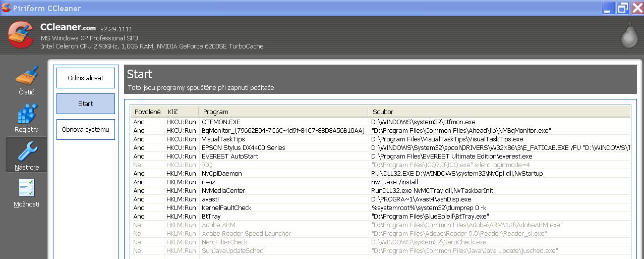Select the CTFMON.EXE startup entry
The image size is (644, 259).
click(380, 122)
